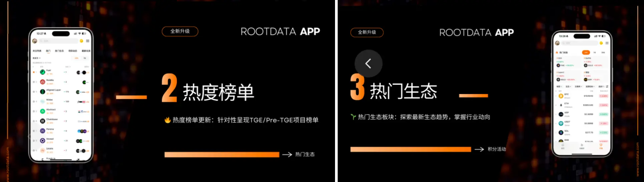Star the Roddio project row

click(34, 82)
